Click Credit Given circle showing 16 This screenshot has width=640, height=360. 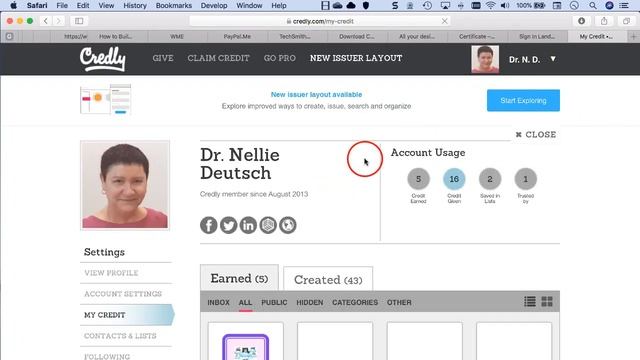[454, 179]
